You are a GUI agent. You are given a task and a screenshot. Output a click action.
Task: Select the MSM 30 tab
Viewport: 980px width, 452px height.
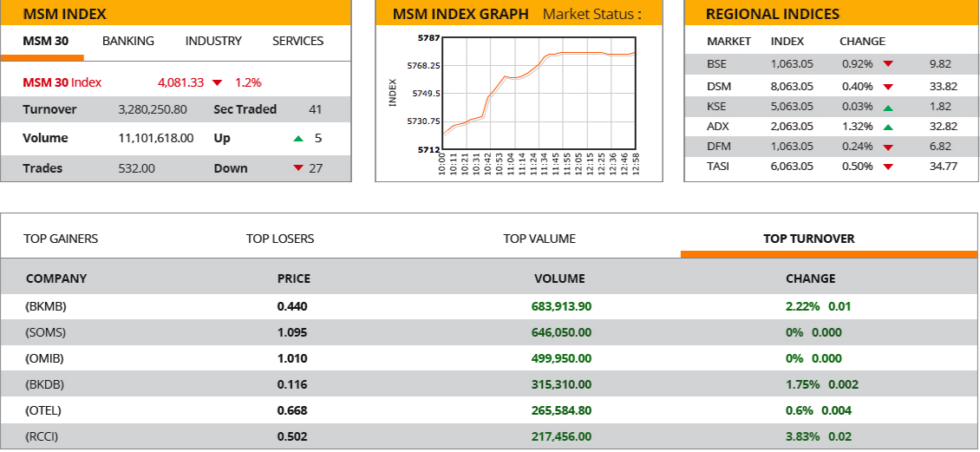[x=46, y=42]
